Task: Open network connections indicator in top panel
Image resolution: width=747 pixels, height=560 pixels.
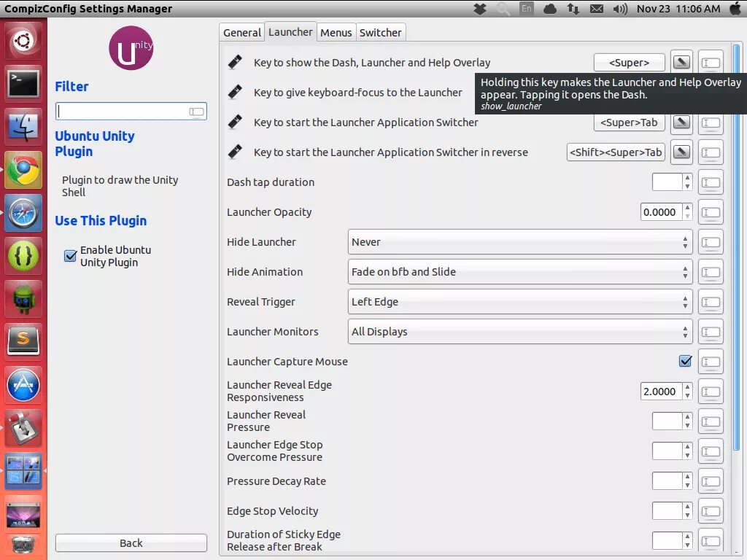Action: (573, 9)
